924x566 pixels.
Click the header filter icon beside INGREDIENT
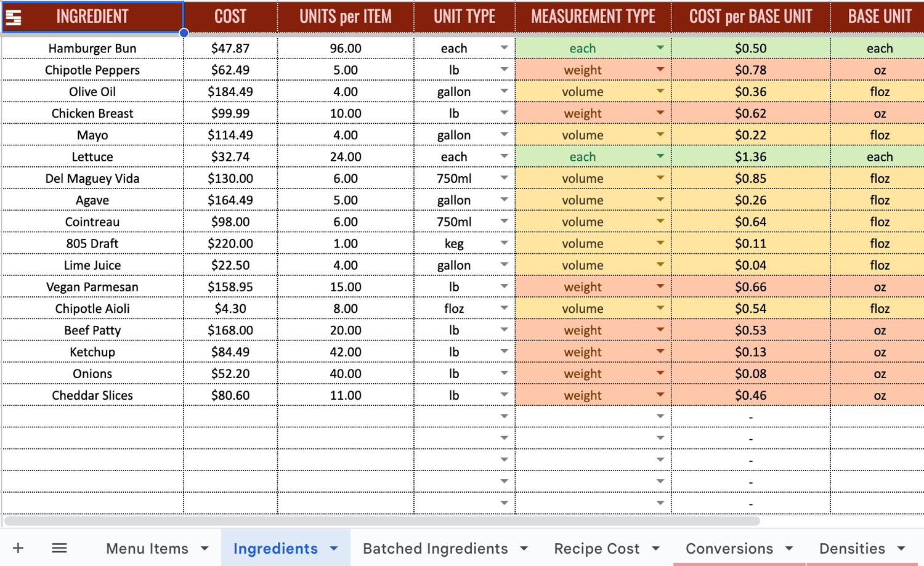[x=14, y=17]
